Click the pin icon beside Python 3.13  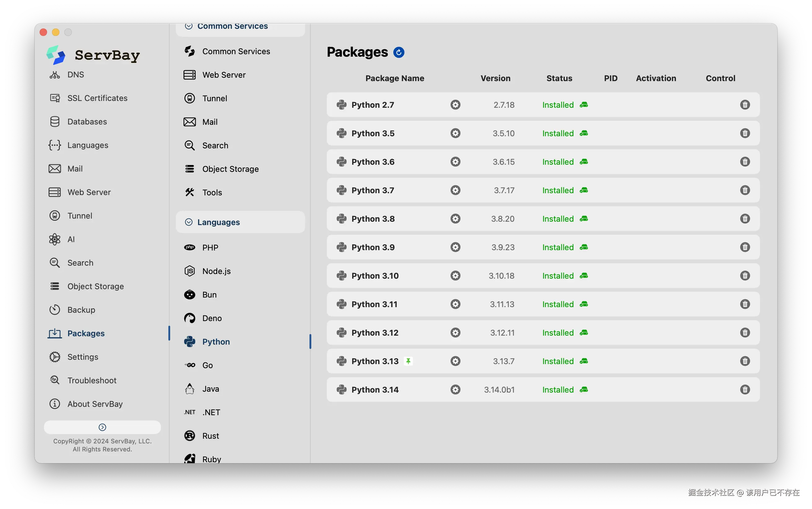408,361
